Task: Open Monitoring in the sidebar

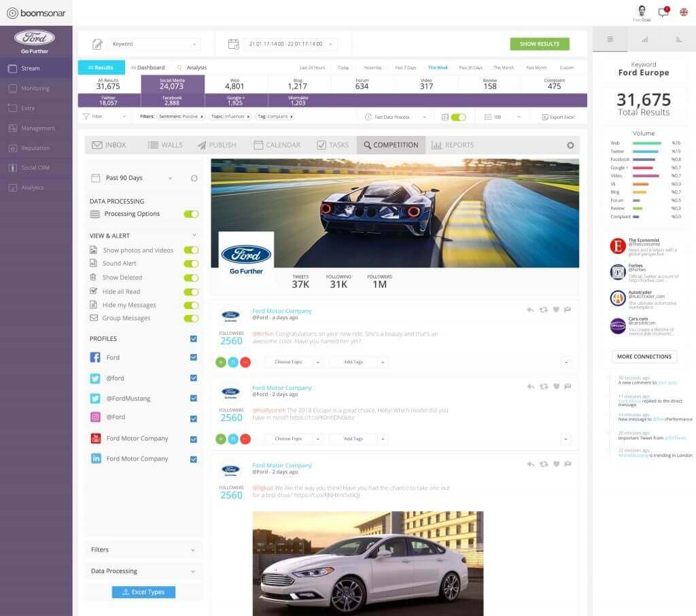Action: [x=36, y=88]
